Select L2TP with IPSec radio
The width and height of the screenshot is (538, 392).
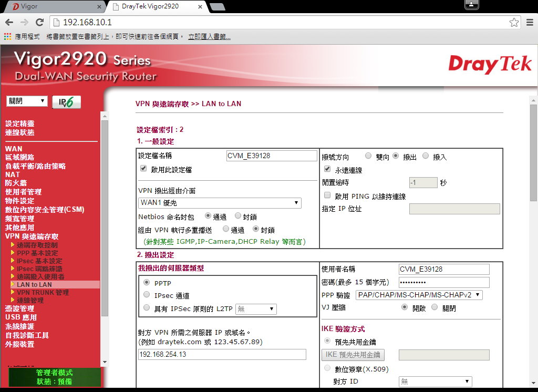tap(147, 308)
